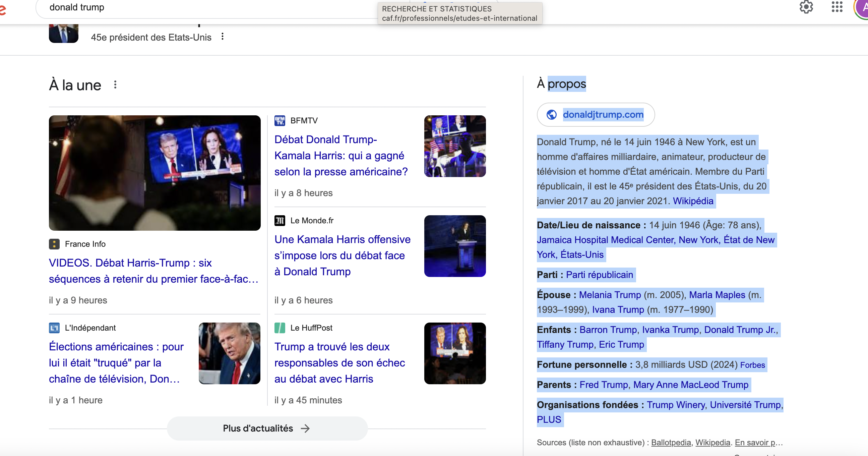The width and height of the screenshot is (868, 456).
Task: Expand PLUS under Organisations fondées
Action: [549, 420]
